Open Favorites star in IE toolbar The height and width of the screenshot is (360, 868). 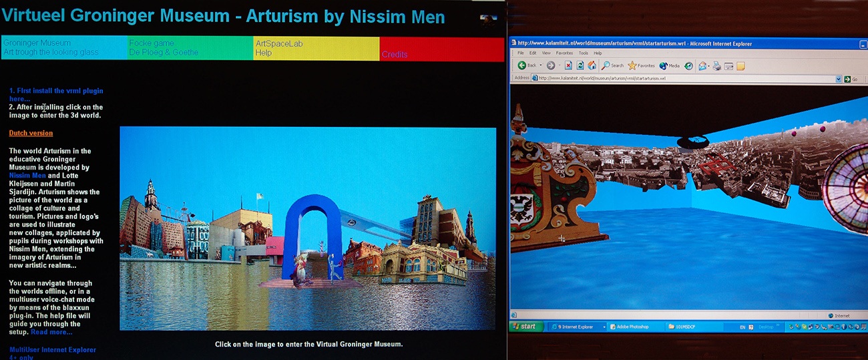[x=641, y=65]
